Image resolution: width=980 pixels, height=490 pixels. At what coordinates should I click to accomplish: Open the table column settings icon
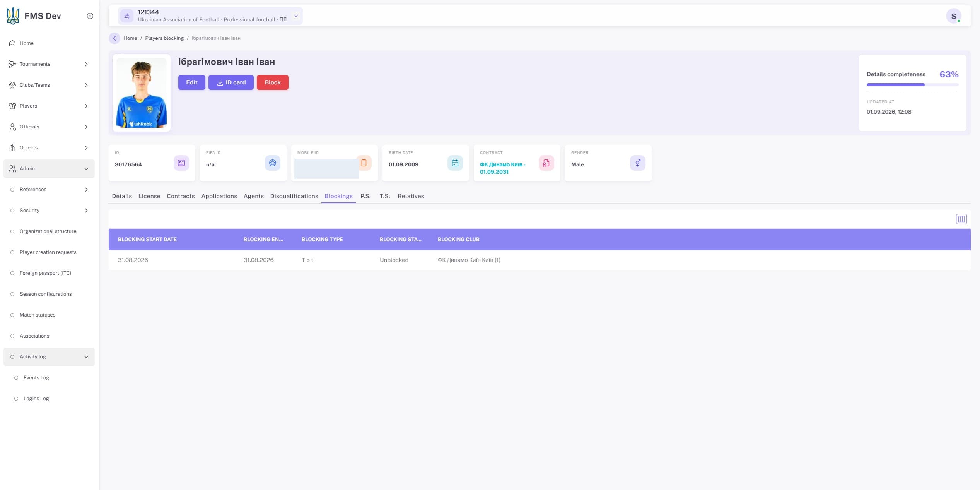coord(961,219)
